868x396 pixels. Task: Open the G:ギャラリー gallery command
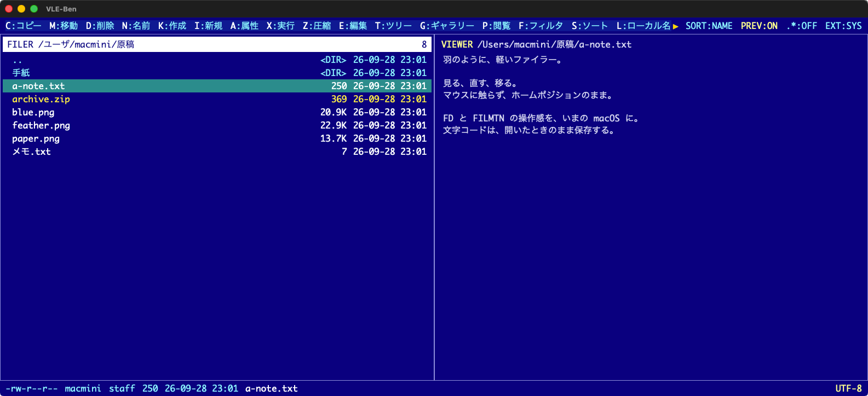coord(447,26)
